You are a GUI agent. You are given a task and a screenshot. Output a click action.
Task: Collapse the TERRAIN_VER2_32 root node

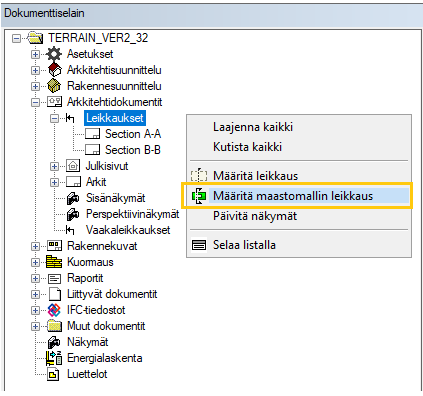coord(16,38)
